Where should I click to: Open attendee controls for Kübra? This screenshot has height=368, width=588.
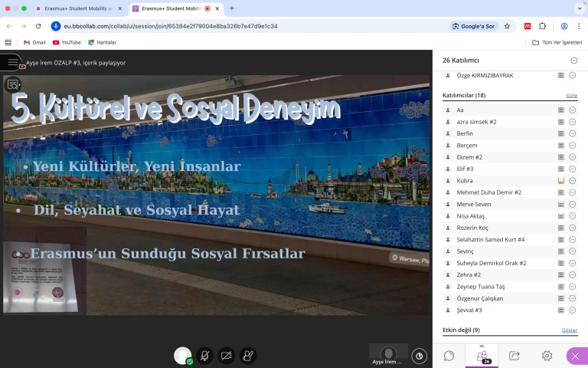pos(572,181)
